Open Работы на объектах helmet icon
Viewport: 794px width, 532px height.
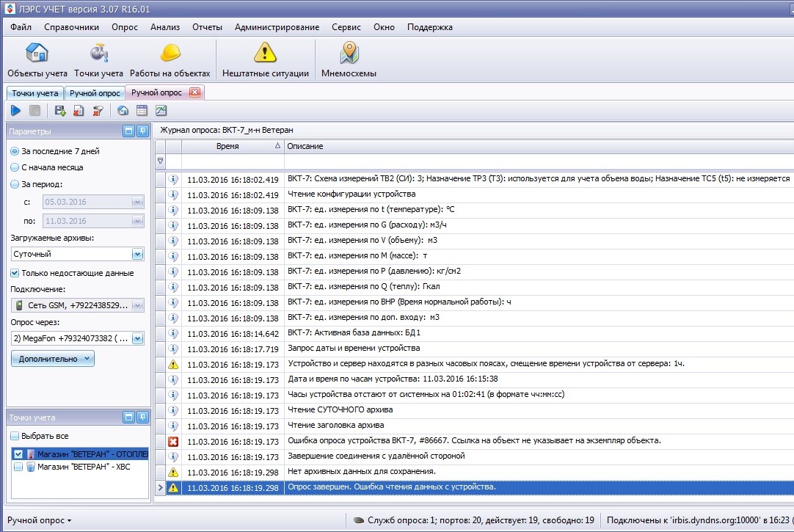tap(170, 61)
